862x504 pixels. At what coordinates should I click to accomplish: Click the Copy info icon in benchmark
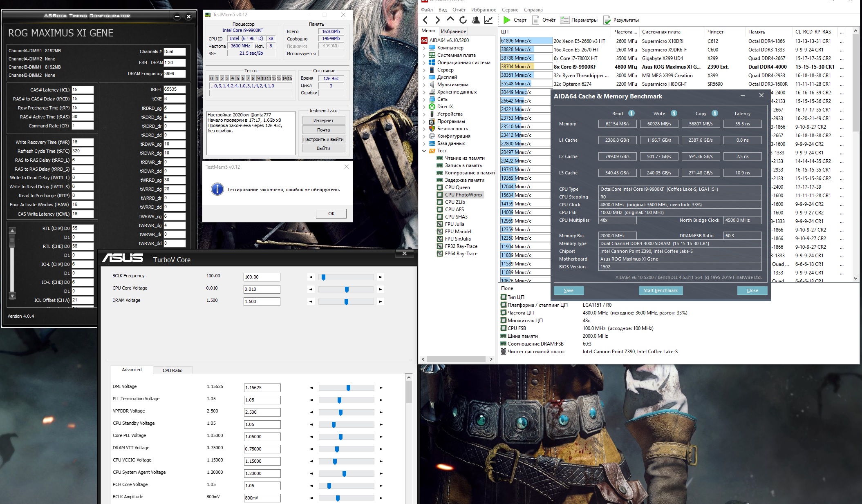pos(715,113)
